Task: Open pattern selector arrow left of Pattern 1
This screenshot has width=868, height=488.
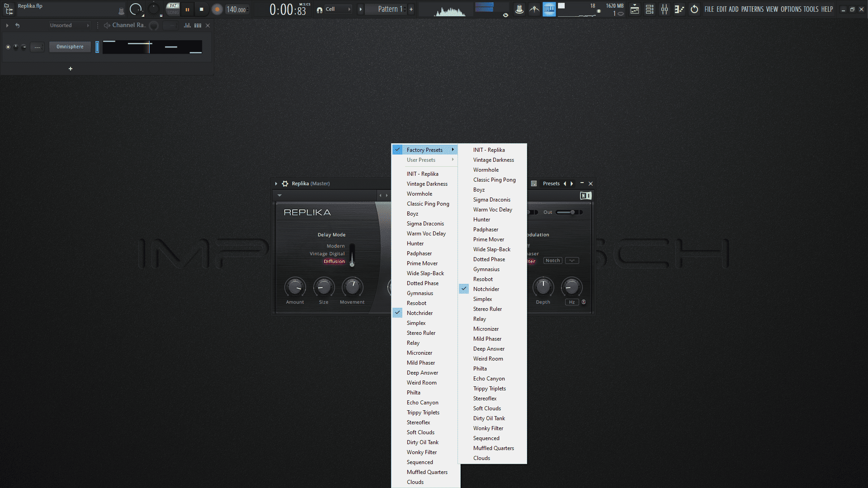Action: pos(361,9)
